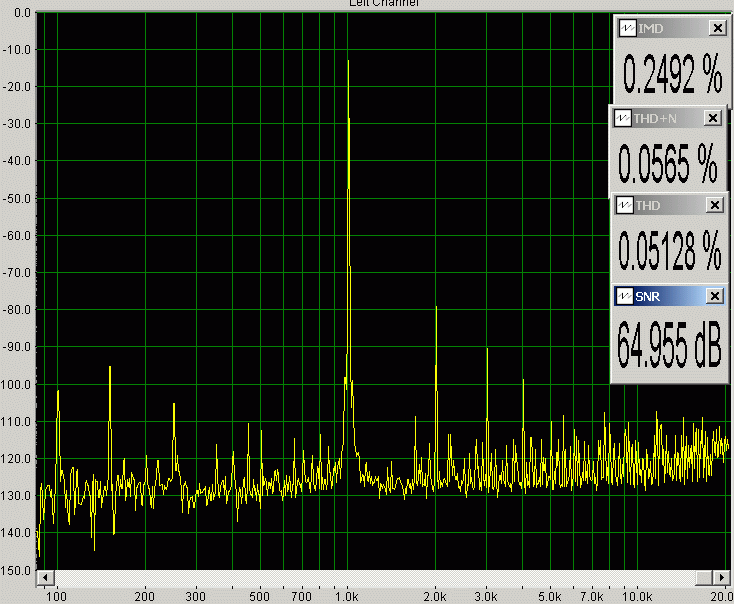Screen dimensions: 734x604
Task: Click the -70.0 amplitude axis label
Action: [17, 273]
